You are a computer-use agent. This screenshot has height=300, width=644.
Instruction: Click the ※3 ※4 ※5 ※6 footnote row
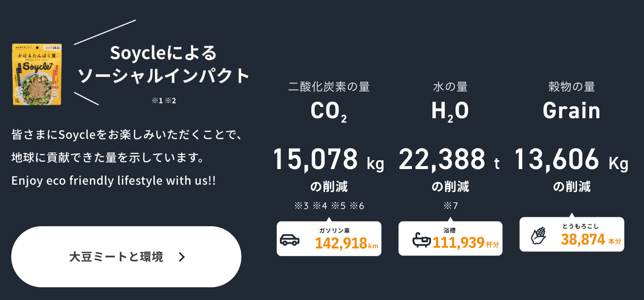[x=328, y=205]
